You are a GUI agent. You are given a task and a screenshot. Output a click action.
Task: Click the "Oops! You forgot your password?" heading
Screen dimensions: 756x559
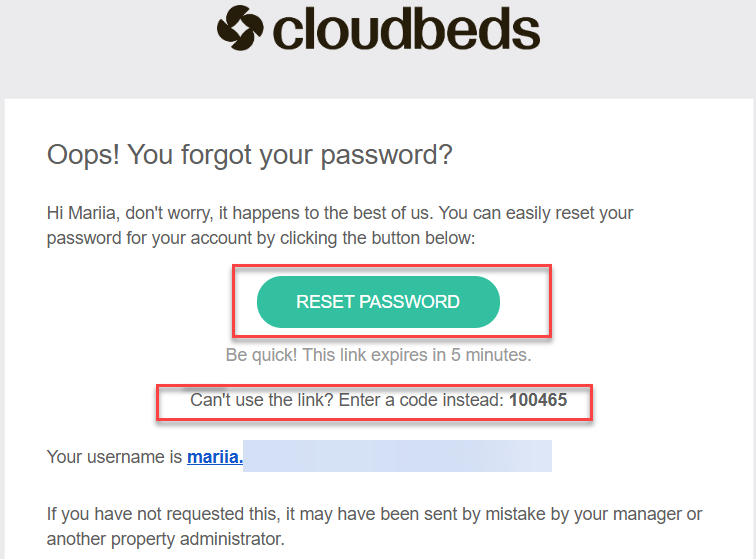click(250, 155)
